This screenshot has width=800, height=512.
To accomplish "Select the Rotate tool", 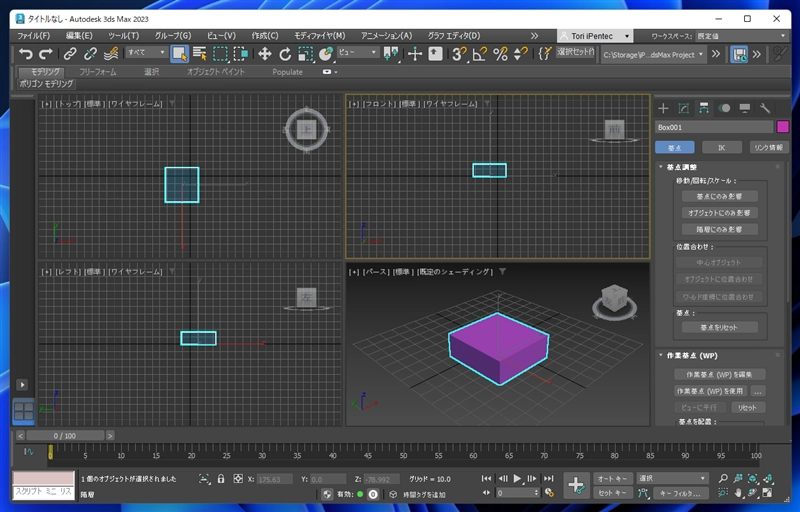I will click(x=285, y=54).
